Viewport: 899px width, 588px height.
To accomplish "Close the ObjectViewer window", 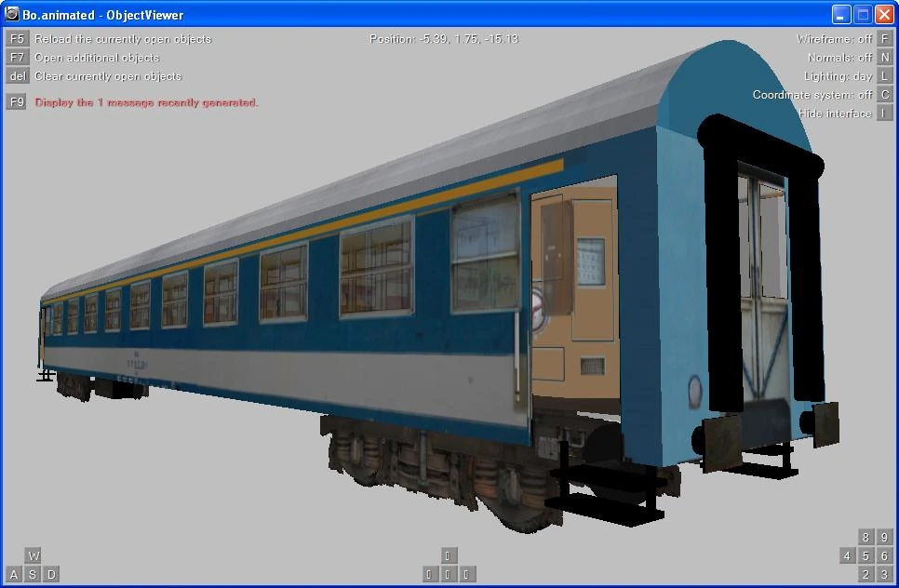I will tap(884, 14).
